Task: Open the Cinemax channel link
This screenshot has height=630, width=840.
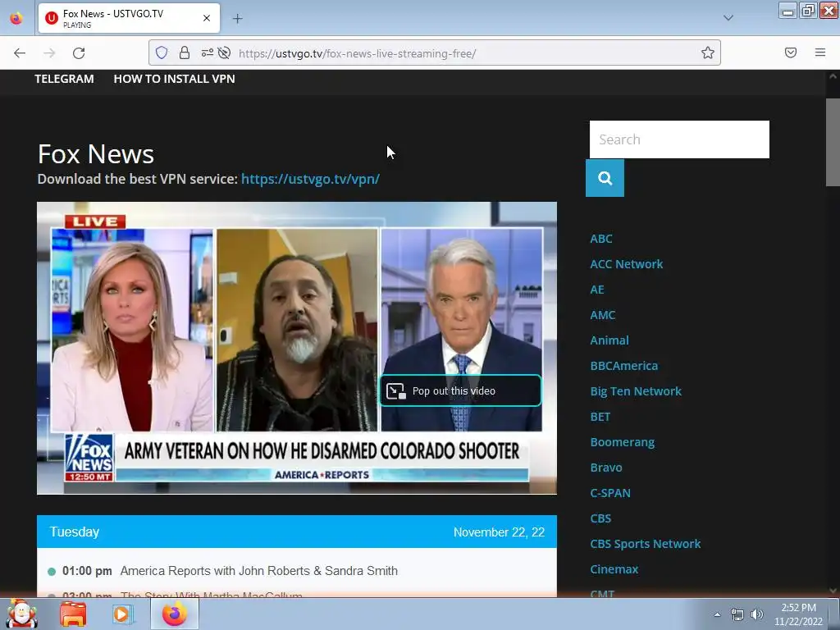Action: [x=614, y=569]
